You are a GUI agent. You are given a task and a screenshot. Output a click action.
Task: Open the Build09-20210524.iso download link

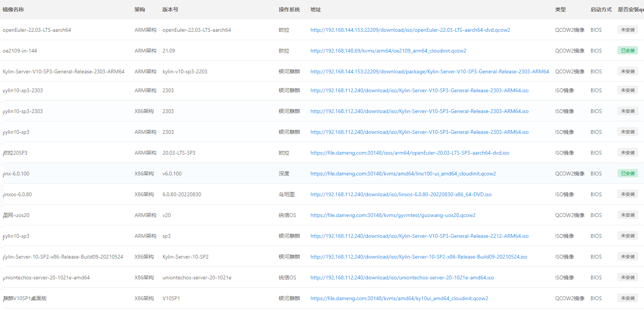(419, 257)
